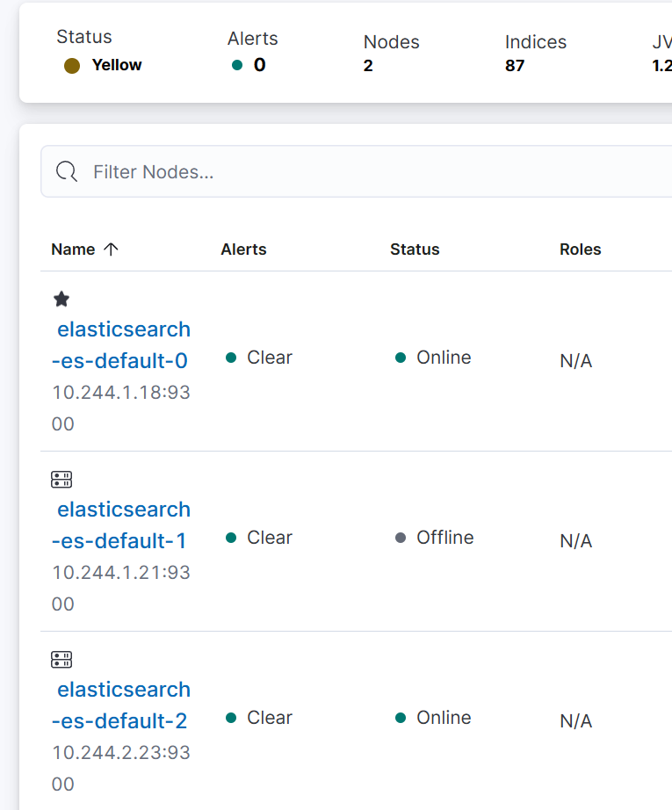Click the yellow cluster status indicator dot

[x=72, y=66]
